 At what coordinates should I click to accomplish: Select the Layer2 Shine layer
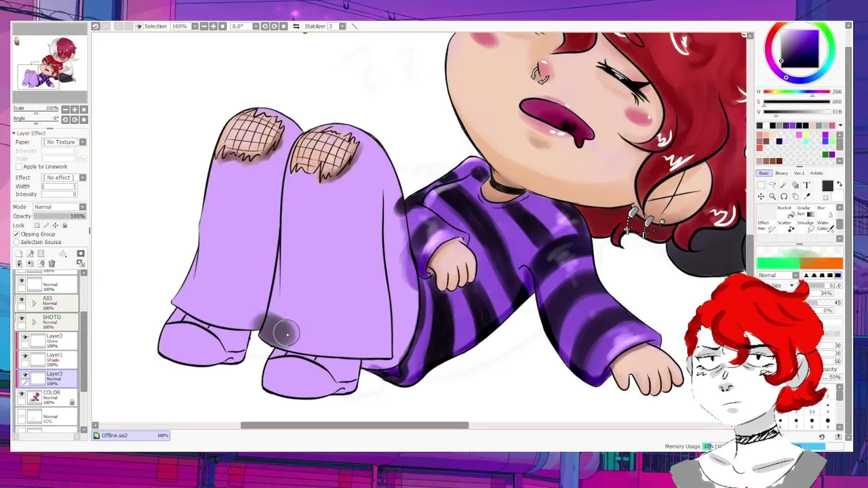click(48, 341)
